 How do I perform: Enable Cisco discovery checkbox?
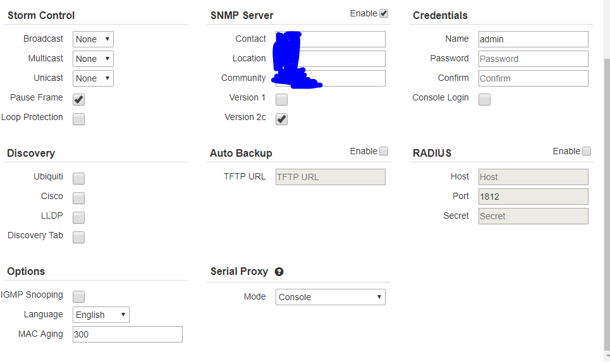(x=78, y=198)
